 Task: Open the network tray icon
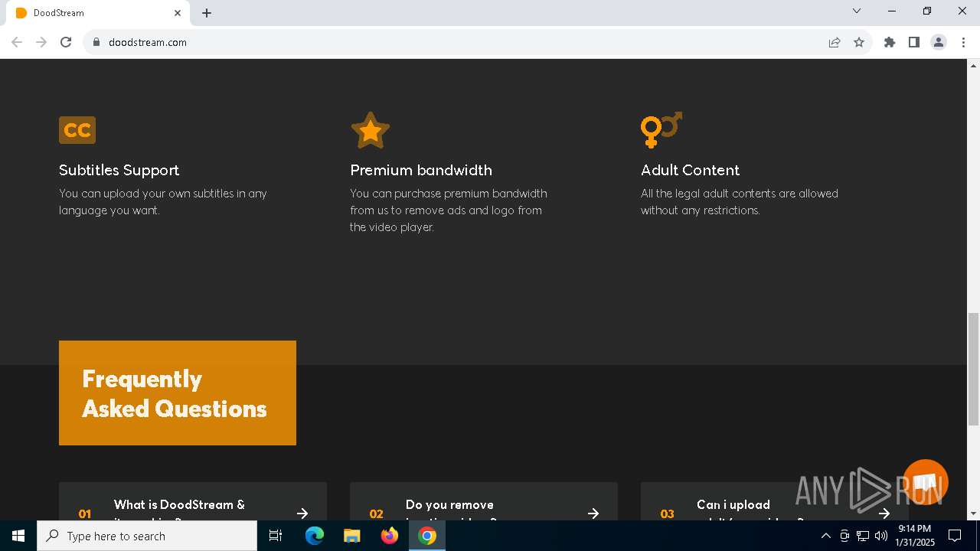tap(863, 536)
